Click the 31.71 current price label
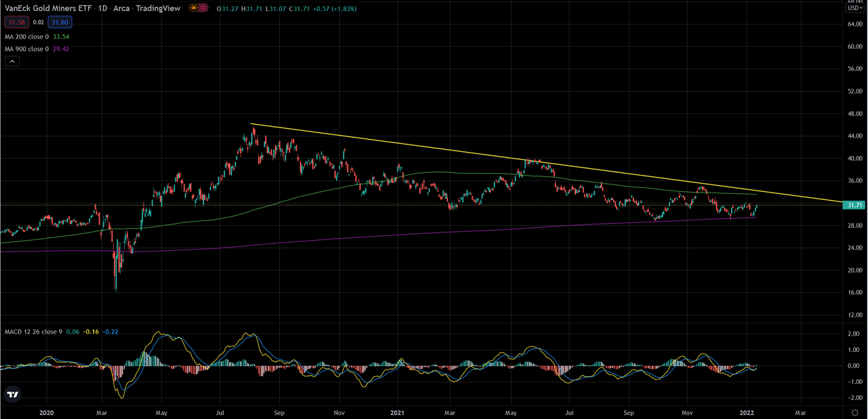Viewport: 868px width, 419px height. 854,205
